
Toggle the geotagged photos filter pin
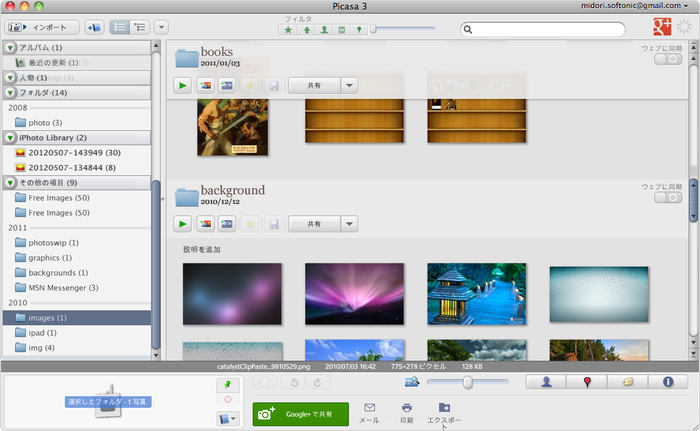pos(359,30)
